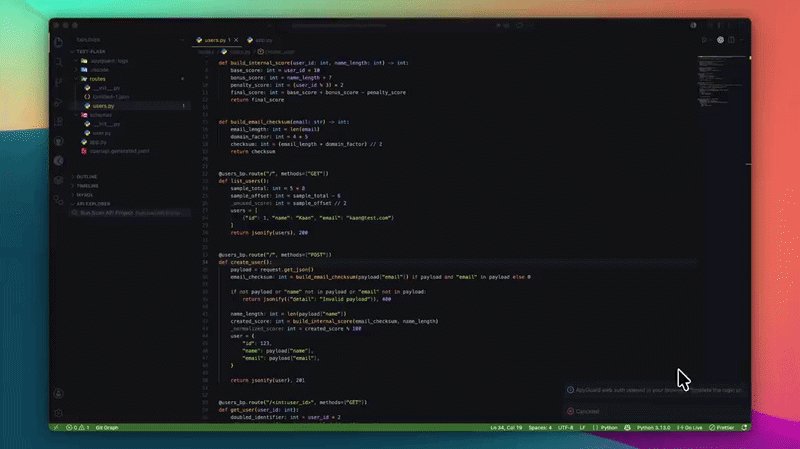Screen dimensions: 800x449
Task: Click the code minimap overview
Action: 721,82
